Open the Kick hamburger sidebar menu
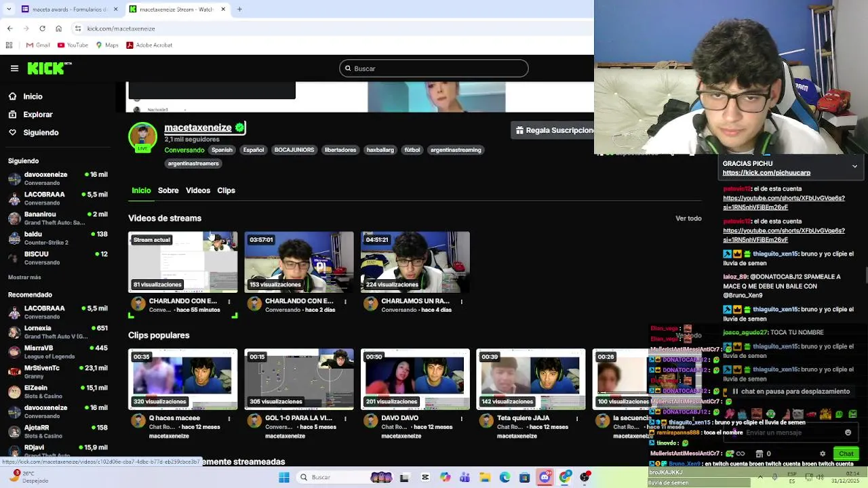This screenshot has height=488, width=868. [x=14, y=68]
